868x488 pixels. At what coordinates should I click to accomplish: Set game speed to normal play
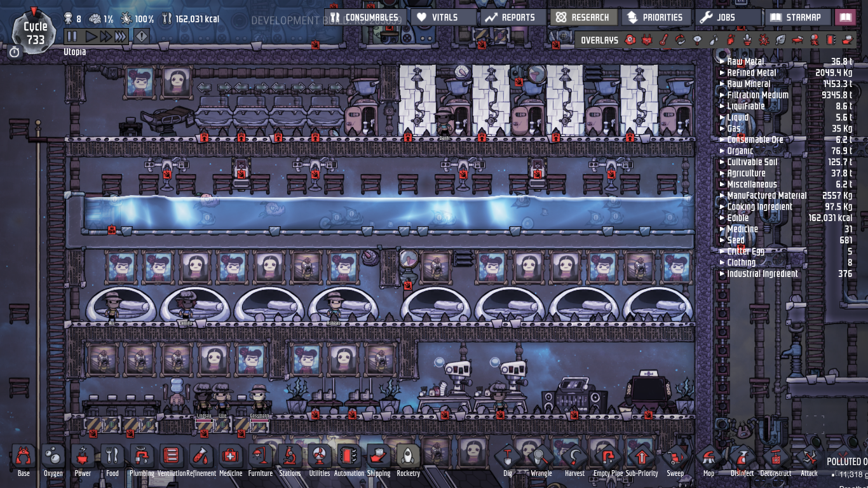90,36
